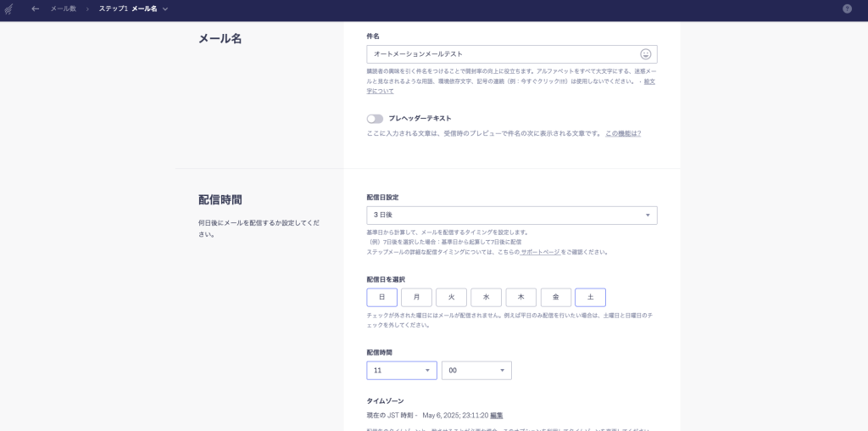Toggle Monday (月) delivery day
This screenshot has width=868, height=431.
coord(416,297)
